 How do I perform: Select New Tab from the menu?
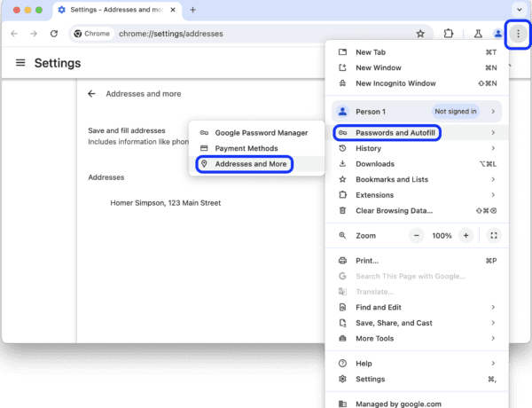417,52
